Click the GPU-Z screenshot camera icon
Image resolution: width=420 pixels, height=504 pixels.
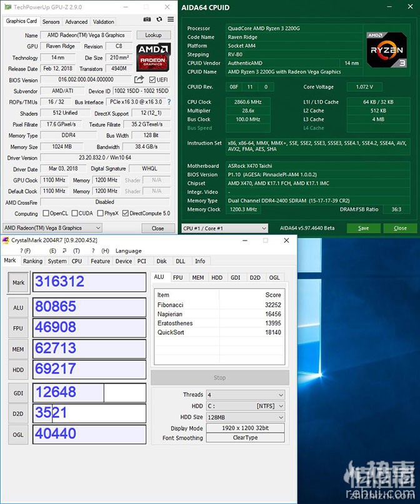(147, 19)
